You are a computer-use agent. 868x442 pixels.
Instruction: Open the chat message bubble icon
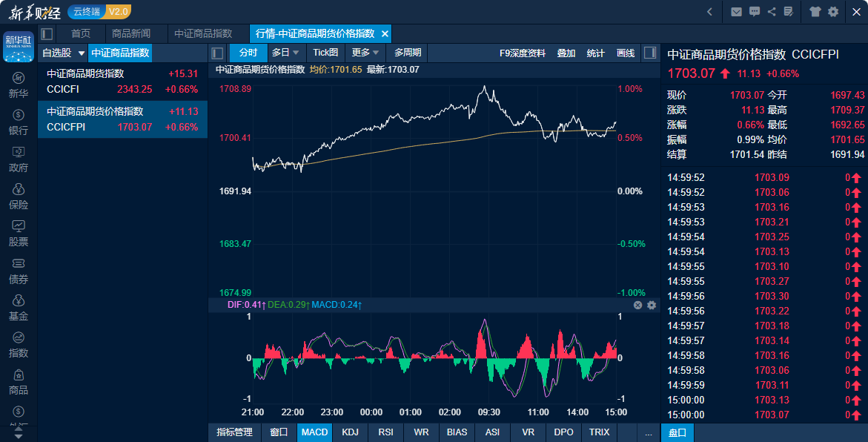[x=755, y=12]
